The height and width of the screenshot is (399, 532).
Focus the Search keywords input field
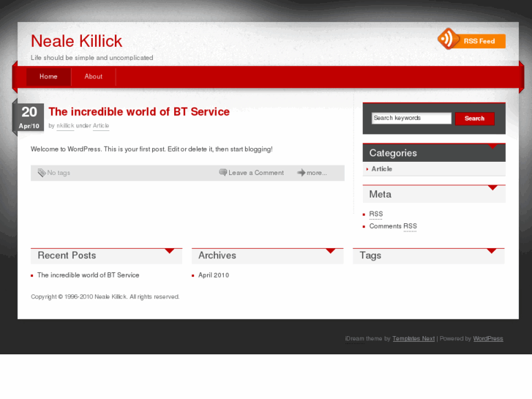pos(411,118)
